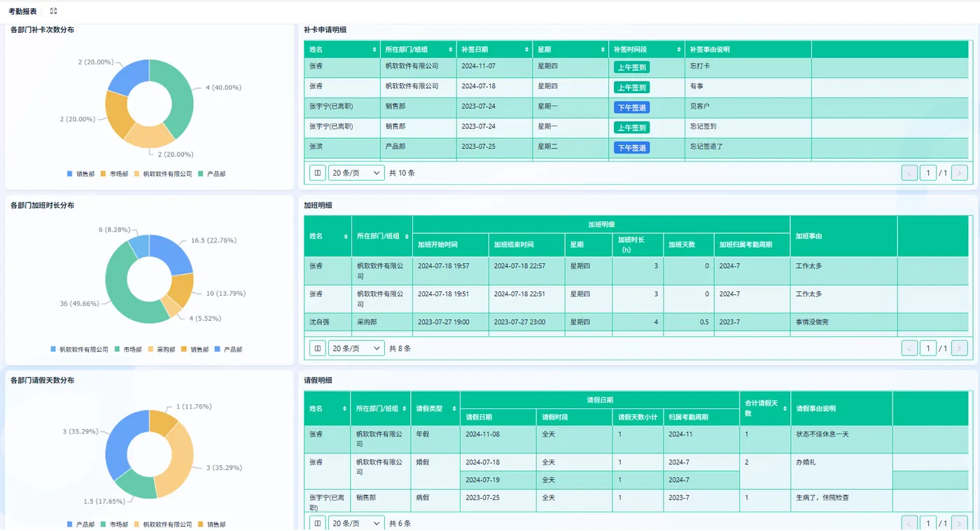Select the 考勤报表 tab title
Screen dimensions: 980x531
23,11
